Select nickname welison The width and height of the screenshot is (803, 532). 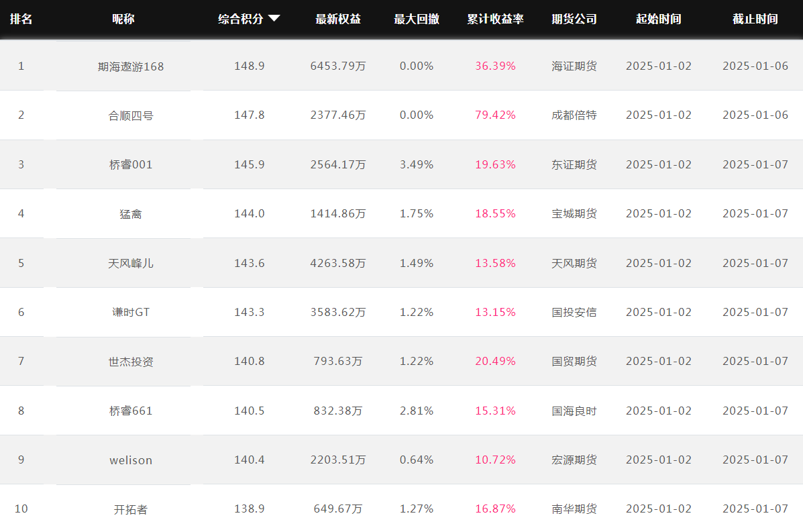pyautogui.click(x=131, y=460)
